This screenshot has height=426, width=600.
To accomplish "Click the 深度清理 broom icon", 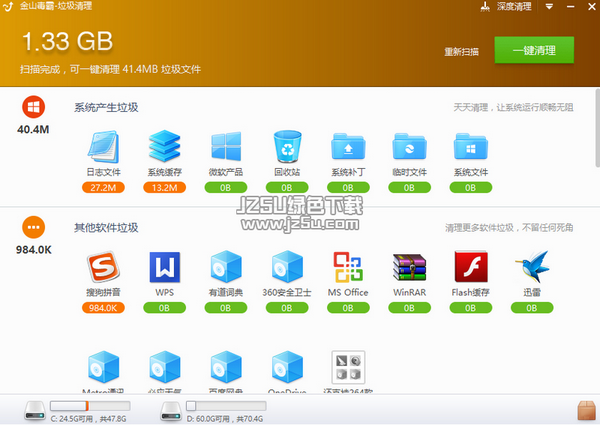I will pos(485,7).
